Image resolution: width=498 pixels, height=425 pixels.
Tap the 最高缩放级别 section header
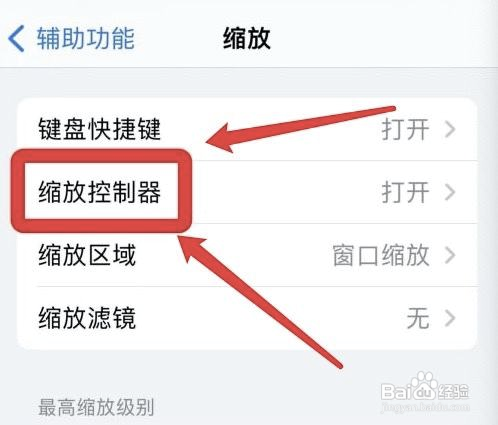point(96,407)
